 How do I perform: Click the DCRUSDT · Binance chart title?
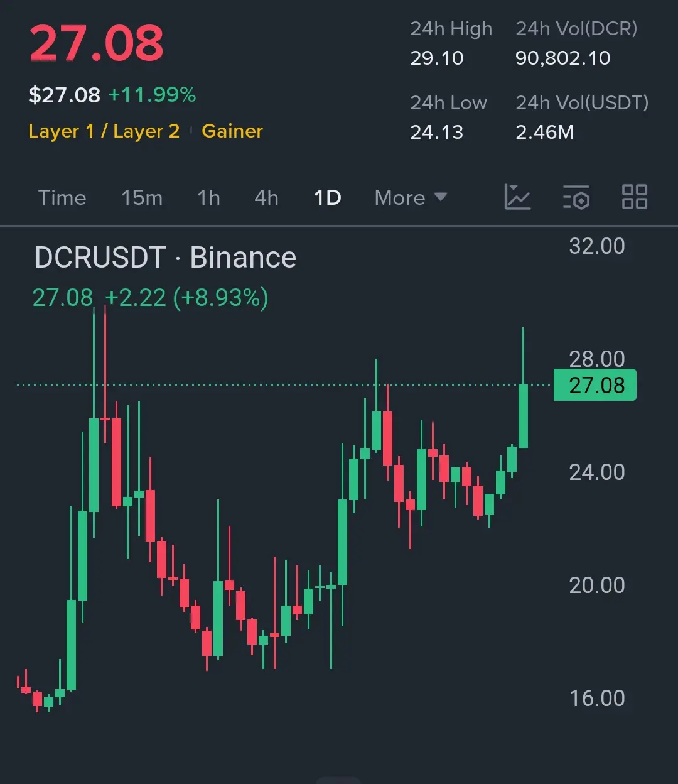pos(165,258)
